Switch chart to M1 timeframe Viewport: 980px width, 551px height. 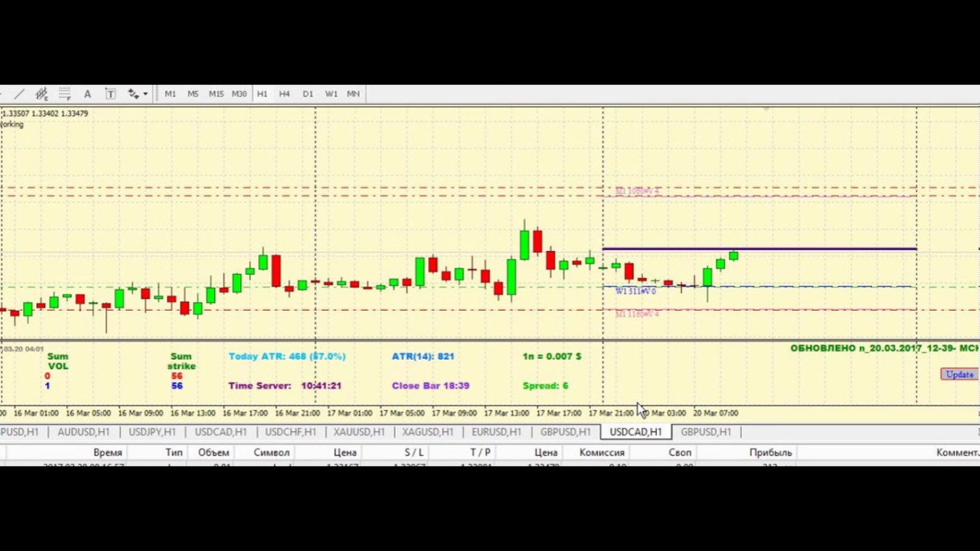point(170,93)
